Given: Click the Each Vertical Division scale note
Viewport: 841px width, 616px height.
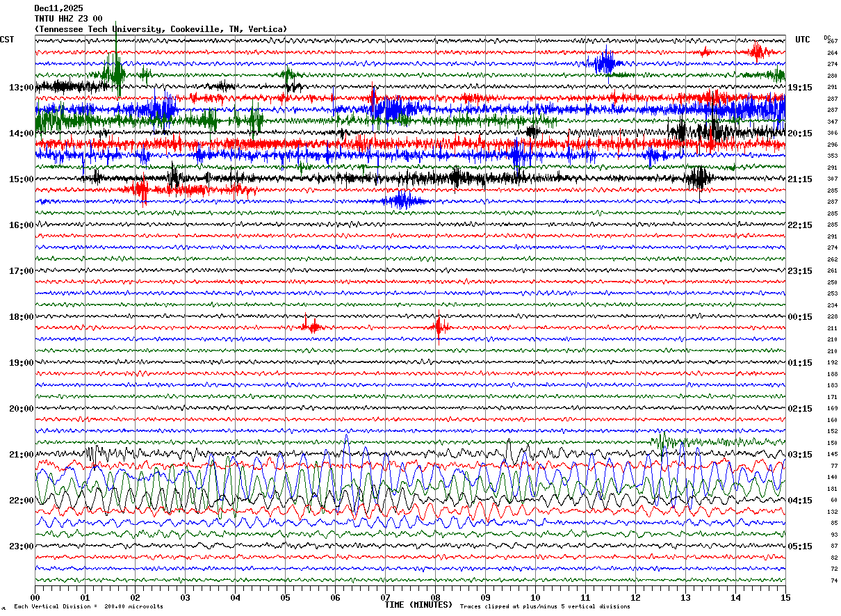Looking at the screenshot, I should 88,606.
